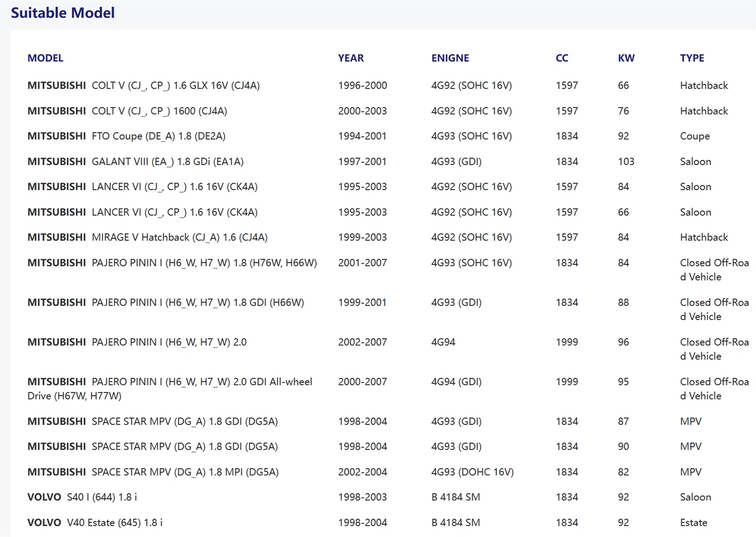Click Saloon type in GALANT VIII row

pos(696,162)
